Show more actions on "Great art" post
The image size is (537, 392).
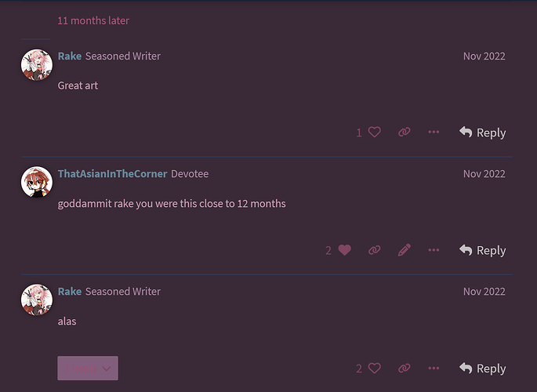pos(434,132)
